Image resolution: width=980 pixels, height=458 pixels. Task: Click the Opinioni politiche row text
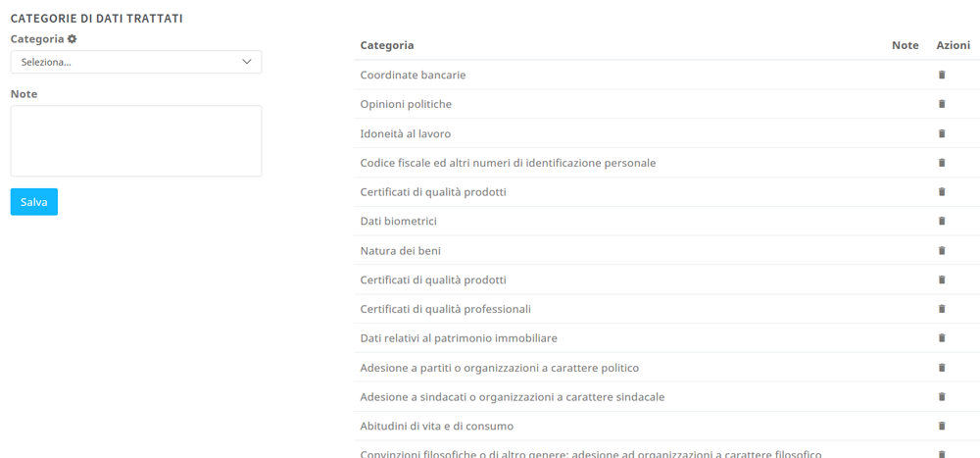click(406, 104)
